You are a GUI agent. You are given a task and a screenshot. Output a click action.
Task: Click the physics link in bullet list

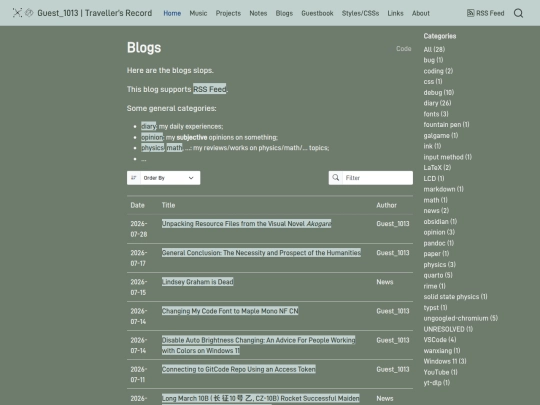coord(153,148)
